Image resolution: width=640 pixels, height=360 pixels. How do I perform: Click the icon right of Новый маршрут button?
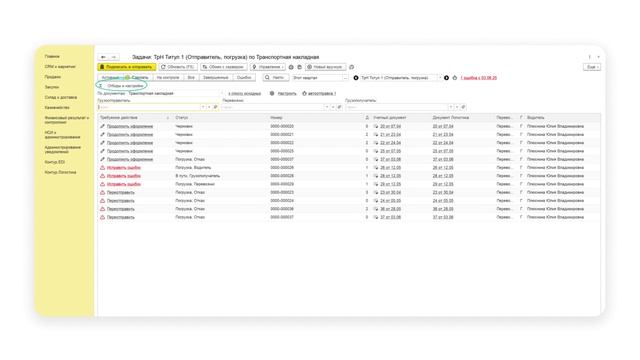(351, 67)
